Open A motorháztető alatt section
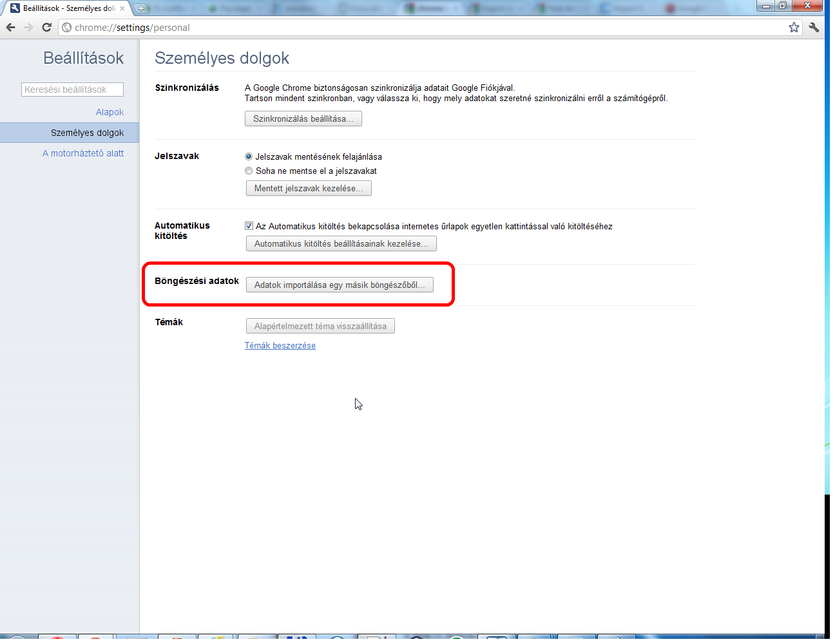Screen dimensions: 835x644 (83, 153)
